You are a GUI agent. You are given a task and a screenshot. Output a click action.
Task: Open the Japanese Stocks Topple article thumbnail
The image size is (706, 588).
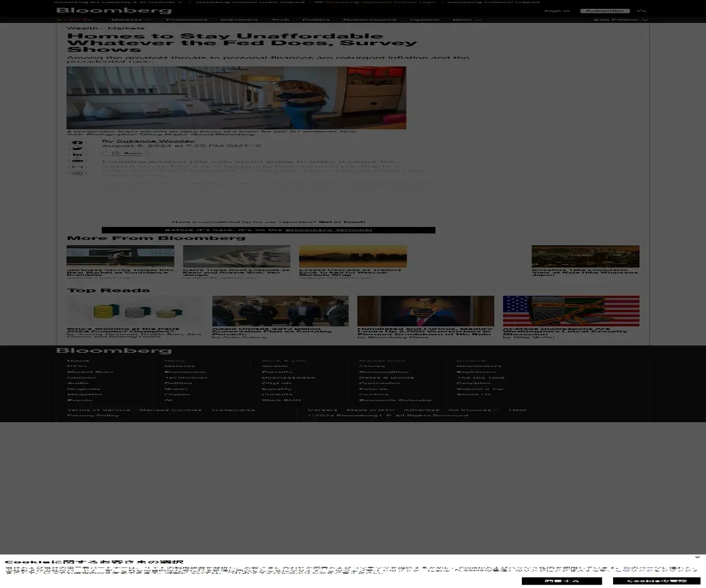coord(120,256)
